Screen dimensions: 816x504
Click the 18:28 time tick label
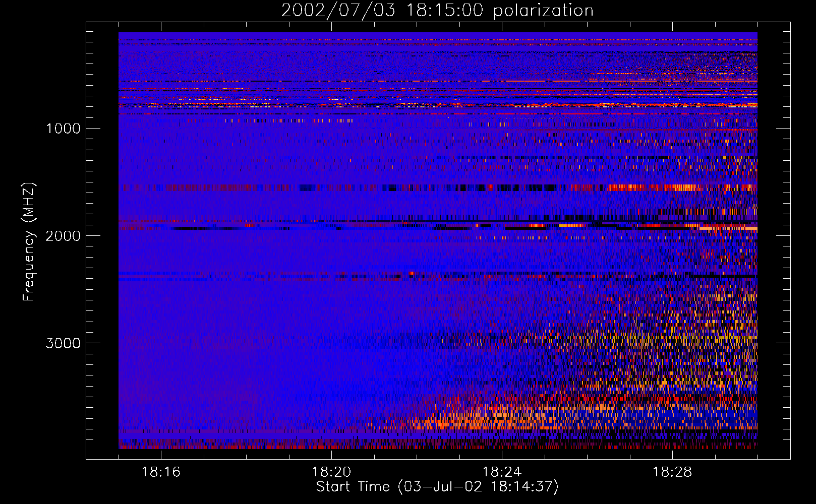coord(672,472)
